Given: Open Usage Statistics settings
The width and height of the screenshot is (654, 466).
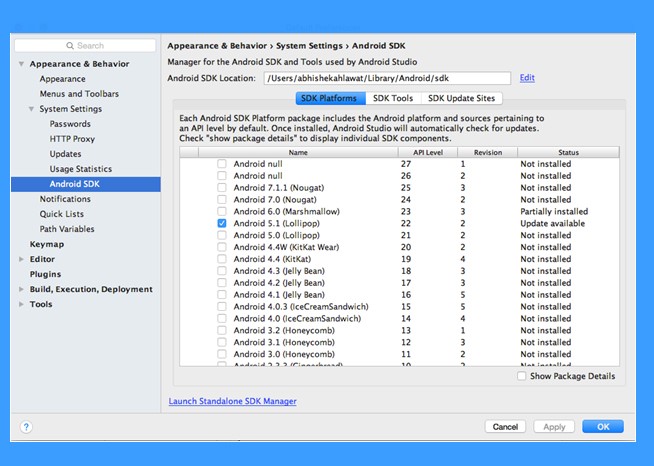Looking at the screenshot, I should coord(81,169).
